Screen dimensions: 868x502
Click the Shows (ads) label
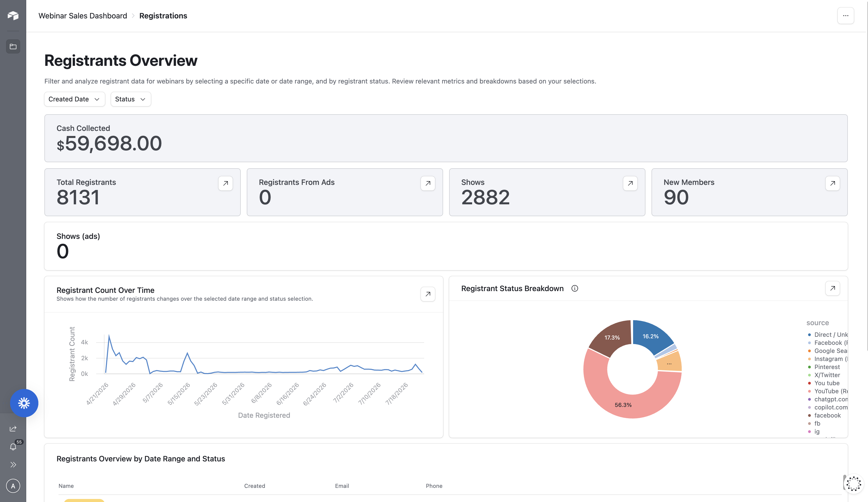78,236
